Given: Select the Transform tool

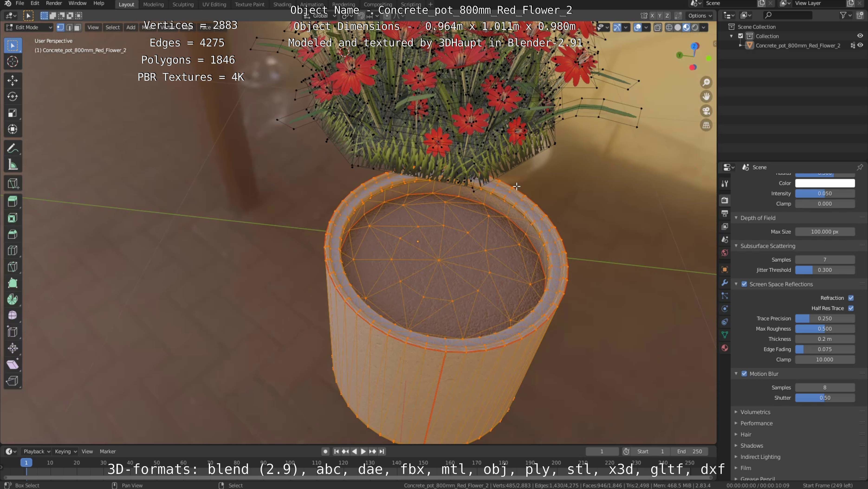Looking at the screenshot, I should 13,129.
